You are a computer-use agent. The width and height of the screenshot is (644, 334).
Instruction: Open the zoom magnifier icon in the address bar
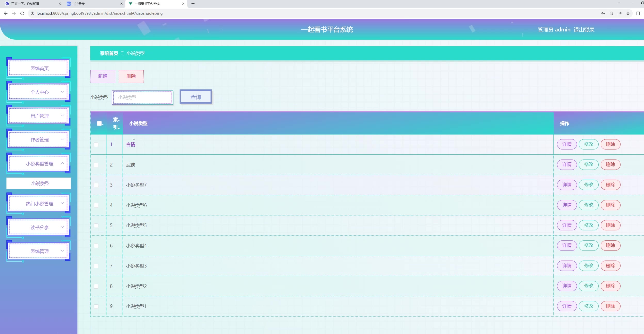pos(611,13)
